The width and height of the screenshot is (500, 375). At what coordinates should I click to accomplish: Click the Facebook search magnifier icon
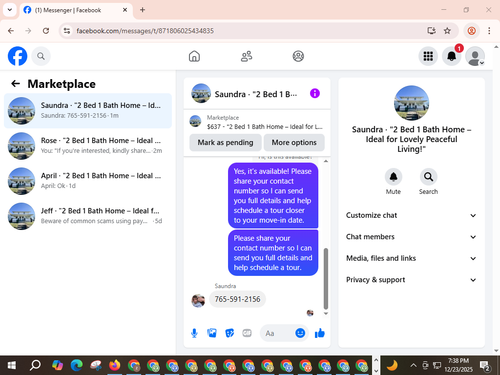click(x=41, y=56)
